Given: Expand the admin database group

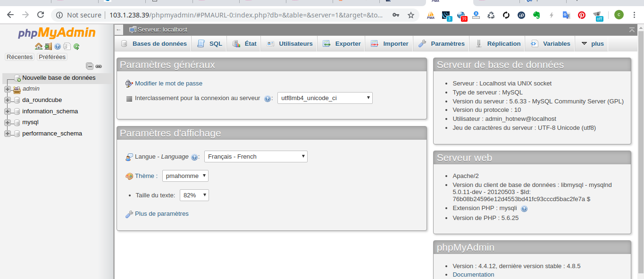Looking at the screenshot, I should [x=8, y=89].
